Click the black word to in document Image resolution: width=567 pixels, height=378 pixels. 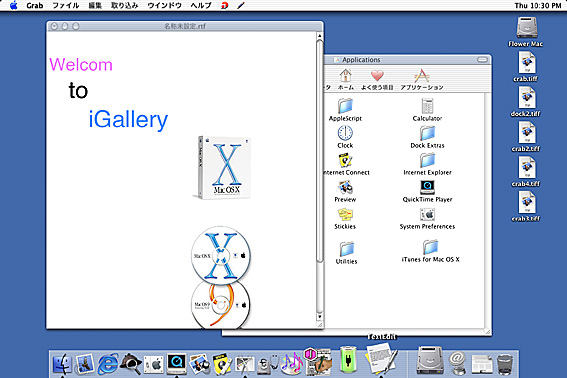(78, 90)
